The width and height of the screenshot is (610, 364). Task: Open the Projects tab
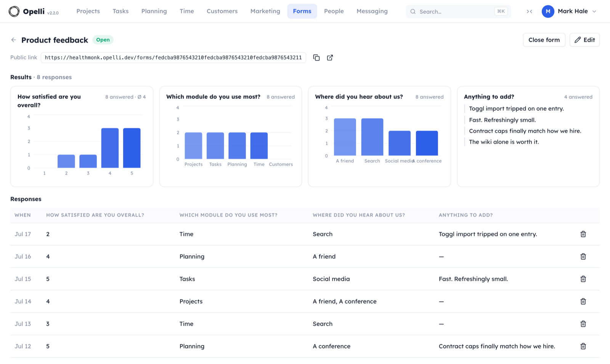(88, 11)
